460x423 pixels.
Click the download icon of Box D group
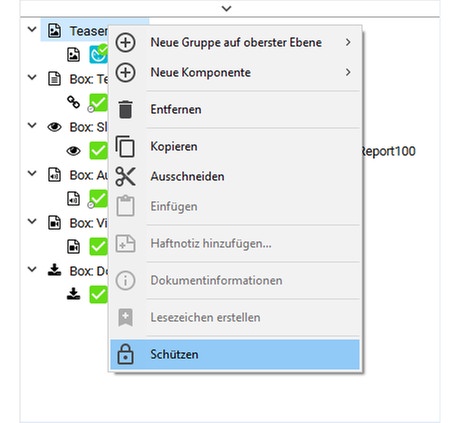pyautogui.click(x=54, y=270)
